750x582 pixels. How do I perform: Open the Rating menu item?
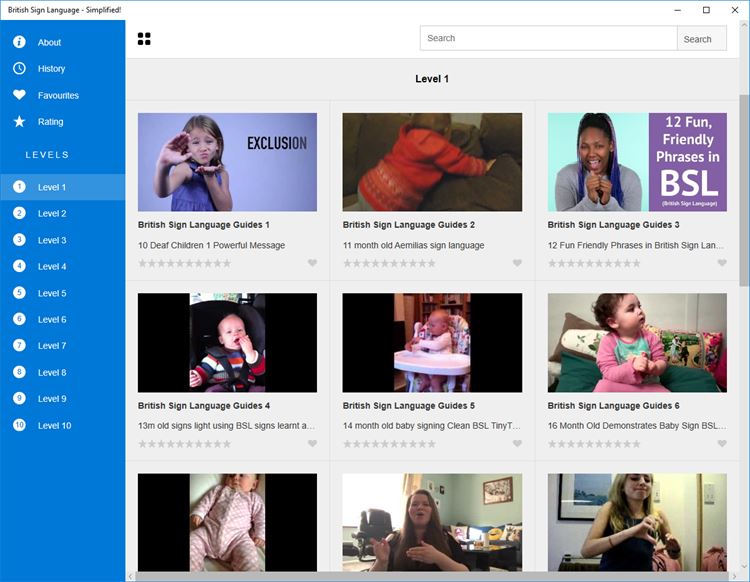pos(63,121)
